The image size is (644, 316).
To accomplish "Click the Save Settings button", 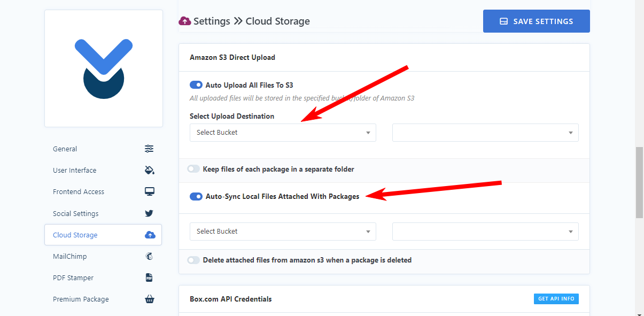I will click(537, 21).
